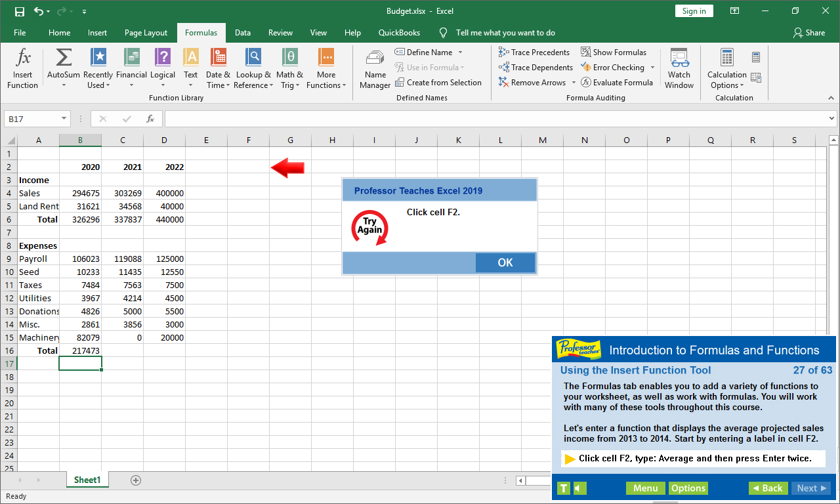The width and height of the screenshot is (840, 504).
Task: Click Next in the tutorial panel
Action: pyautogui.click(x=810, y=488)
